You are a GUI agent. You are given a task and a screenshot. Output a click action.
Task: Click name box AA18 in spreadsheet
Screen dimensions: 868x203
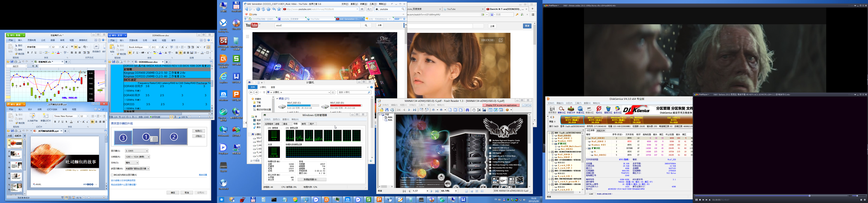(x=17, y=66)
